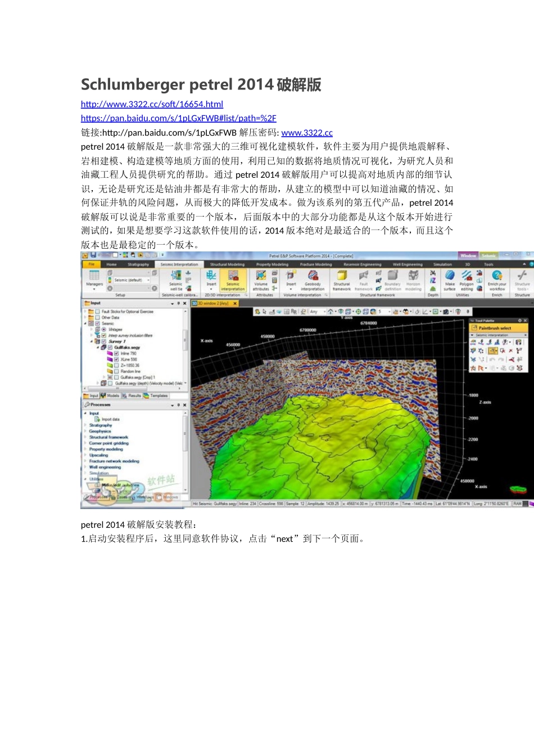The height and width of the screenshot is (756, 534).
Task: Switch to the Structural Modeling ribbon tab
Action: tap(227, 264)
